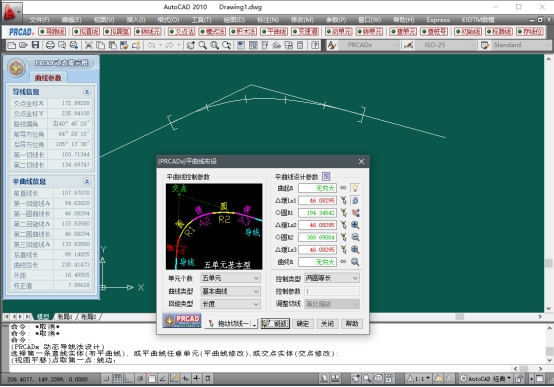The image size is (554, 387).
Task: Click the zoom-out magnifier beside the R2 field
Action: pos(355,237)
